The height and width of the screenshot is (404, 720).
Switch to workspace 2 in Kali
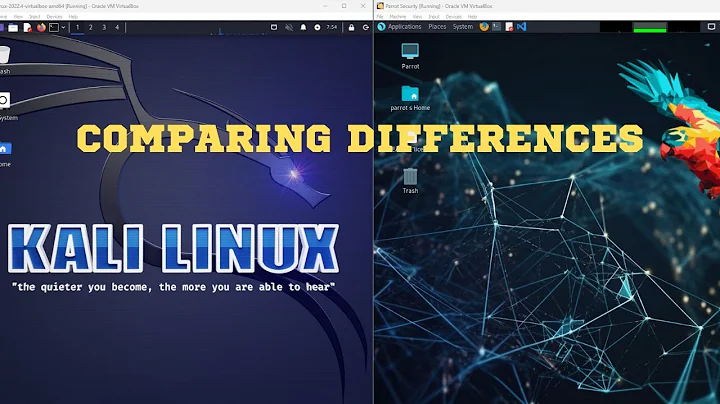91,28
